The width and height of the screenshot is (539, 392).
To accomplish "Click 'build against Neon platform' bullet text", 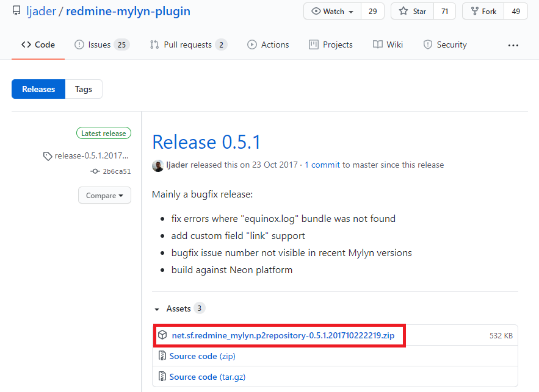I will tap(232, 270).
